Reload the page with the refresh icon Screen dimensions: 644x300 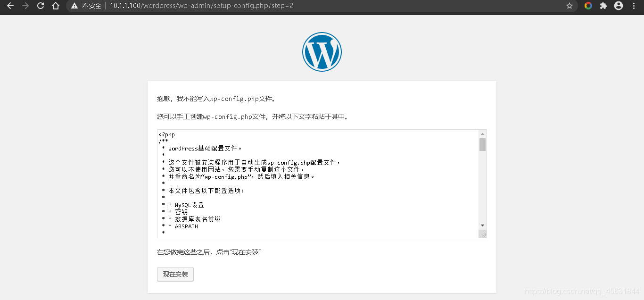pyautogui.click(x=41, y=6)
